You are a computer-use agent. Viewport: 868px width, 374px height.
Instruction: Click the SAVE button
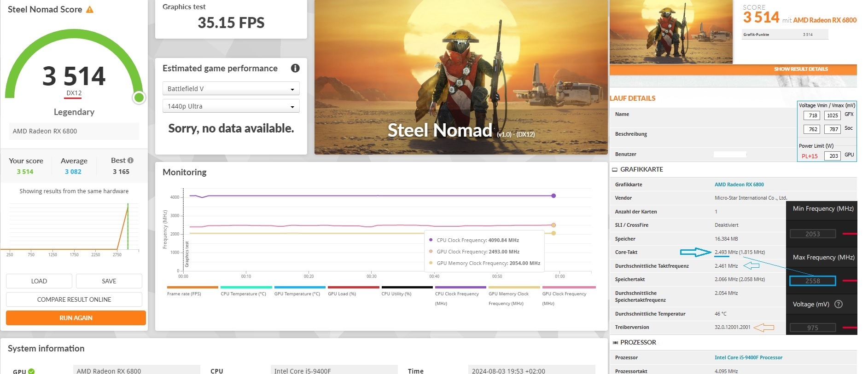[x=109, y=281]
